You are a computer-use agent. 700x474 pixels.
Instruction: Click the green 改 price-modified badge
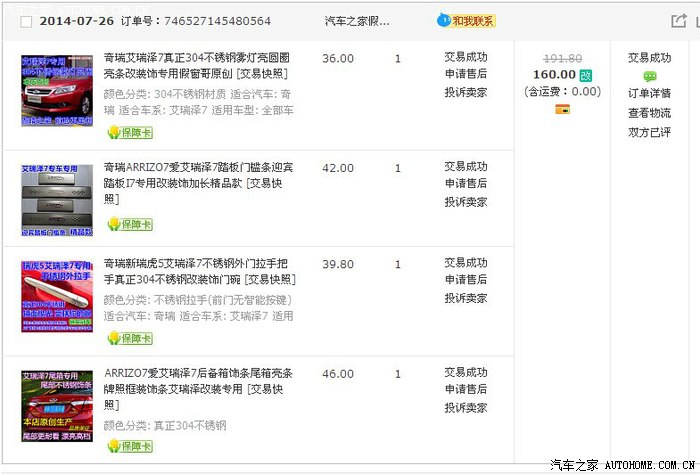(586, 75)
